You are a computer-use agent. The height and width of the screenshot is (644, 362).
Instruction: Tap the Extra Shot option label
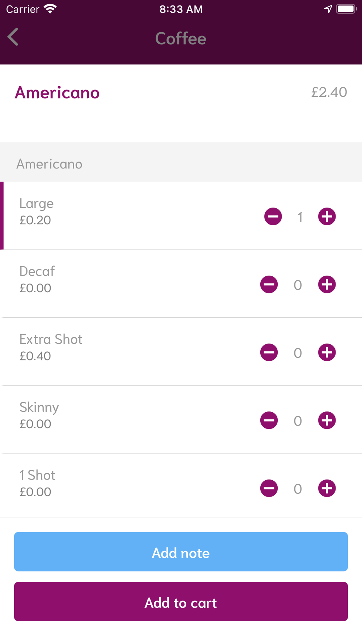click(x=51, y=339)
